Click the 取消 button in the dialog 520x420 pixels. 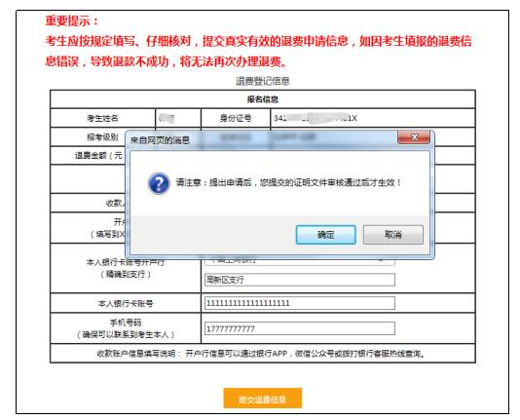point(393,235)
